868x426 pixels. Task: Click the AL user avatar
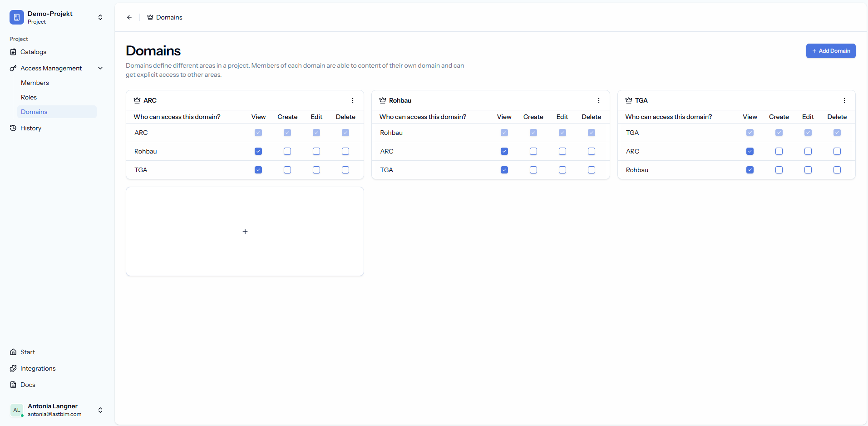pyautogui.click(x=17, y=410)
